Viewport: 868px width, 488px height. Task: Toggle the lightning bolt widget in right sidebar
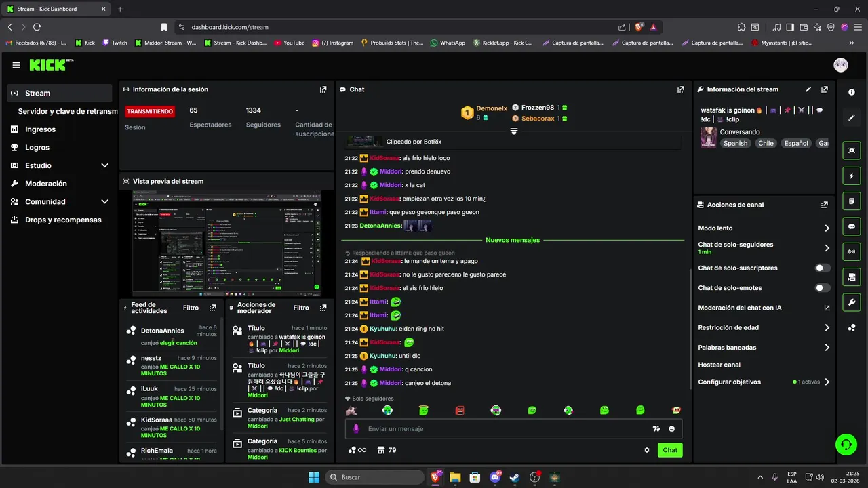point(852,176)
